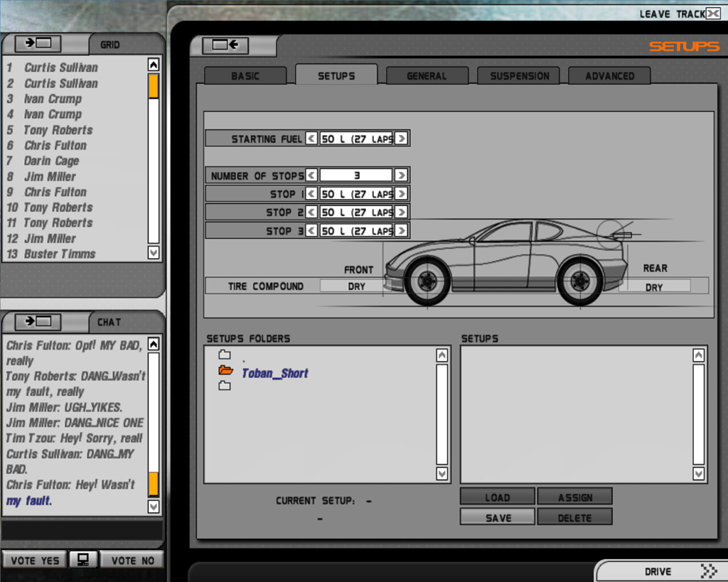The height and width of the screenshot is (582, 728).
Task: Decrease the Stop 3 fuel amount
Action: pyautogui.click(x=311, y=230)
